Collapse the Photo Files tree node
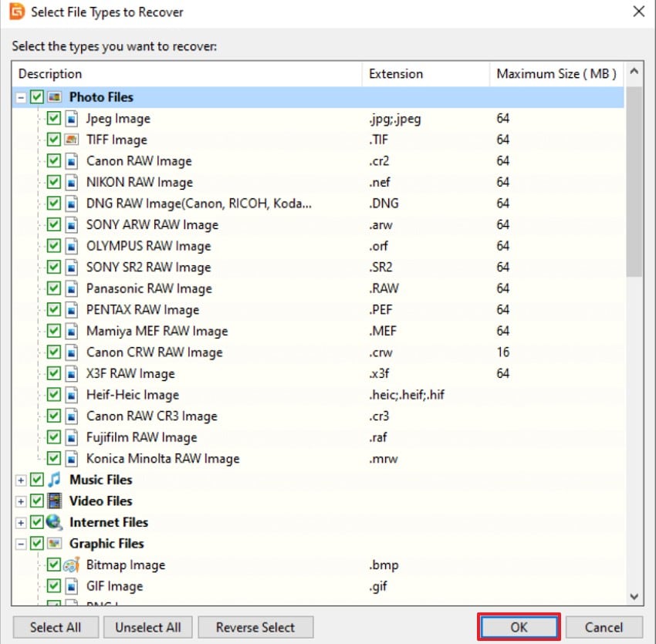Image resolution: width=656 pixels, height=644 pixels. pyautogui.click(x=21, y=98)
